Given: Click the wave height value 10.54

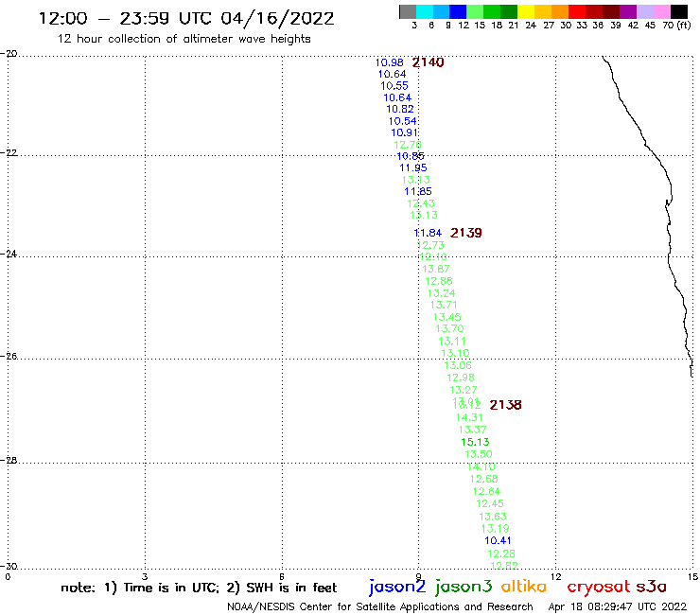Looking at the screenshot, I should [x=403, y=121].
